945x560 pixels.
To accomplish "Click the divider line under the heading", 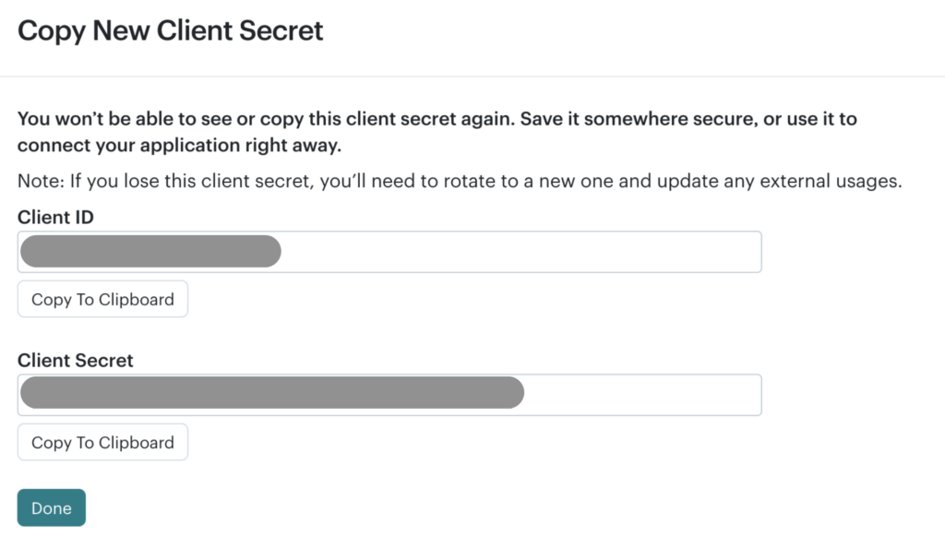I will click(x=472, y=77).
